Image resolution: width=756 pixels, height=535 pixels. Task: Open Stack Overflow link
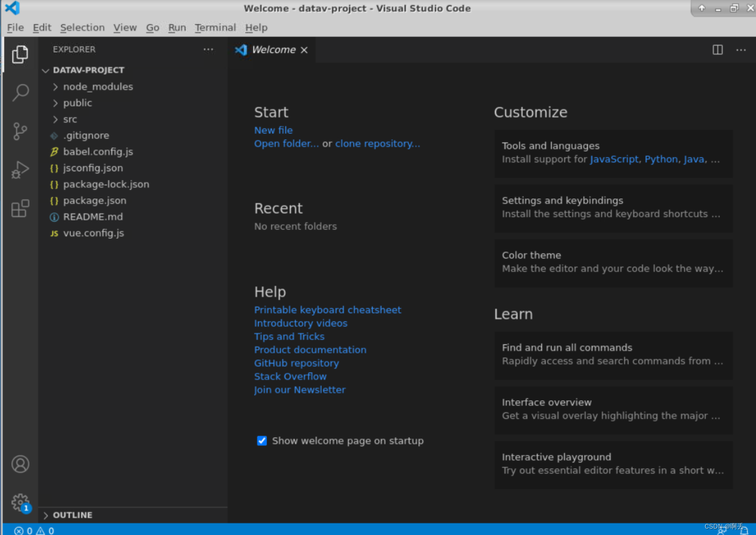coord(290,377)
